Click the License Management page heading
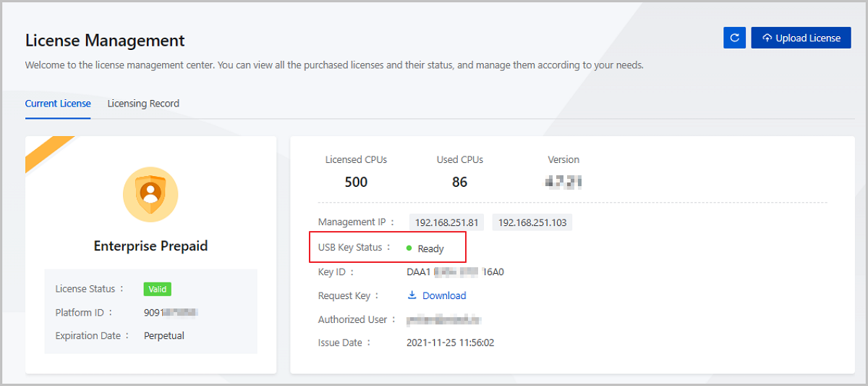The width and height of the screenshot is (868, 386). click(x=105, y=41)
